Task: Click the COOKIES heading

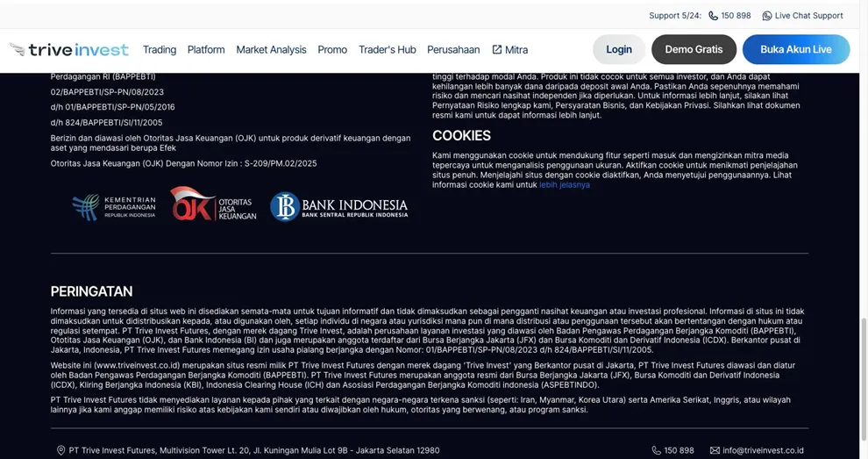Action: coord(461,135)
